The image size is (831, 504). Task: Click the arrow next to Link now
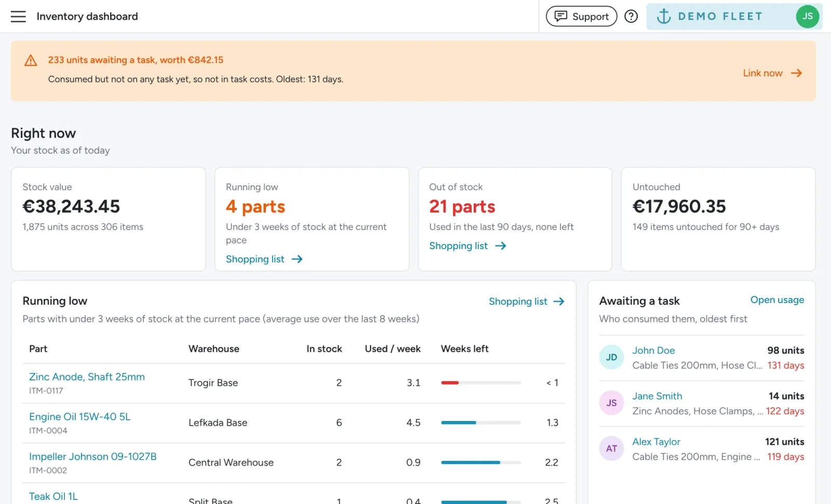(796, 73)
